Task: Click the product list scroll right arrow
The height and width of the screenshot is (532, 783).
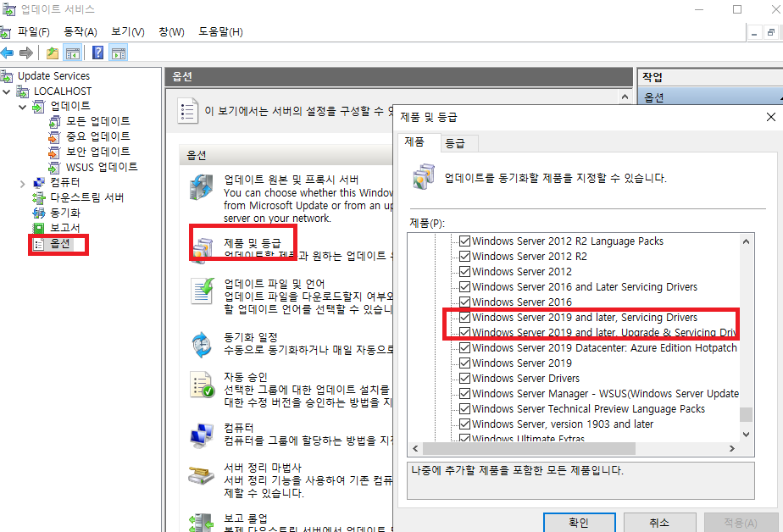Action: coord(732,449)
